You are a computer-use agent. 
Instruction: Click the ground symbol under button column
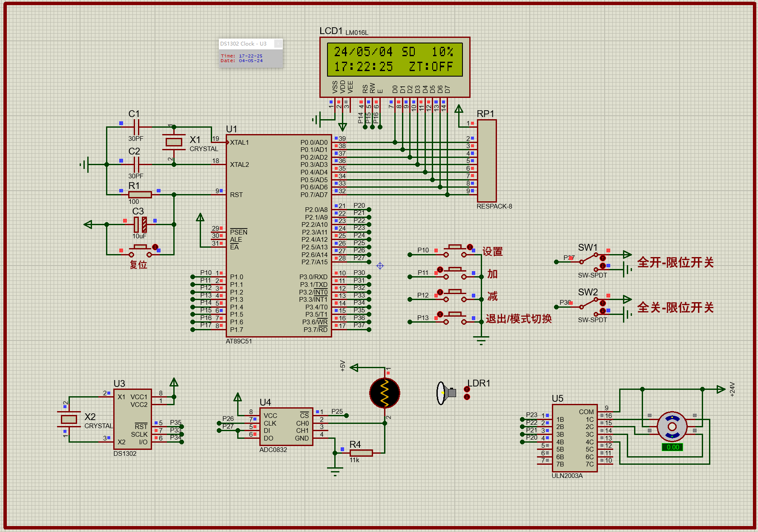tap(481, 340)
